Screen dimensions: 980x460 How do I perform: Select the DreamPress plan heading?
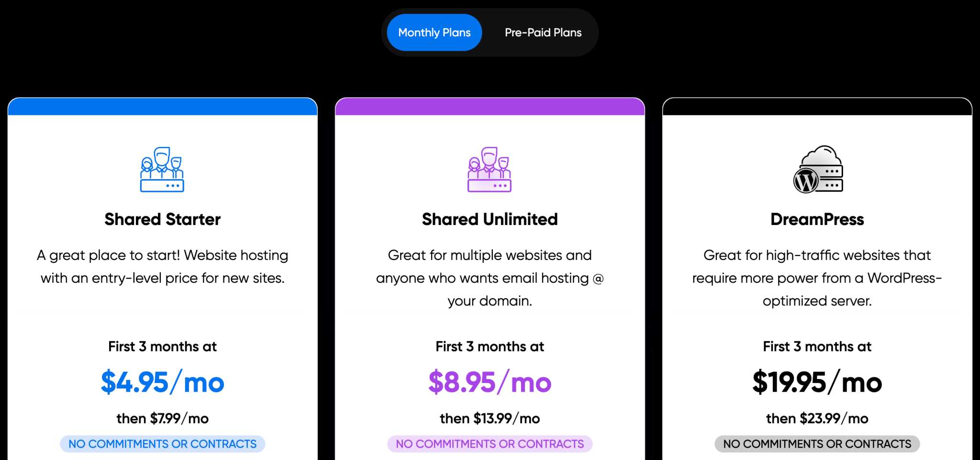pyautogui.click(x=817, y=219)
